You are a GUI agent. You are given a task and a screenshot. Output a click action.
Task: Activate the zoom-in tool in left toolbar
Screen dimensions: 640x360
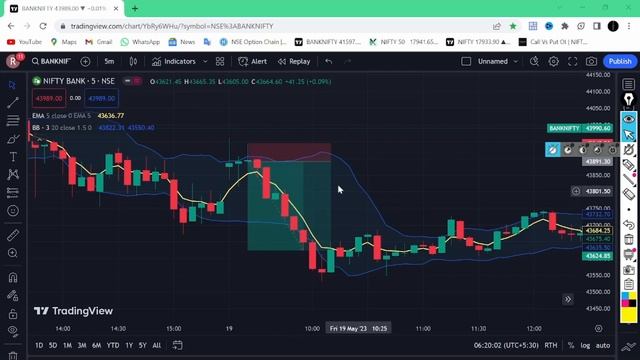[x=13, y=253]
